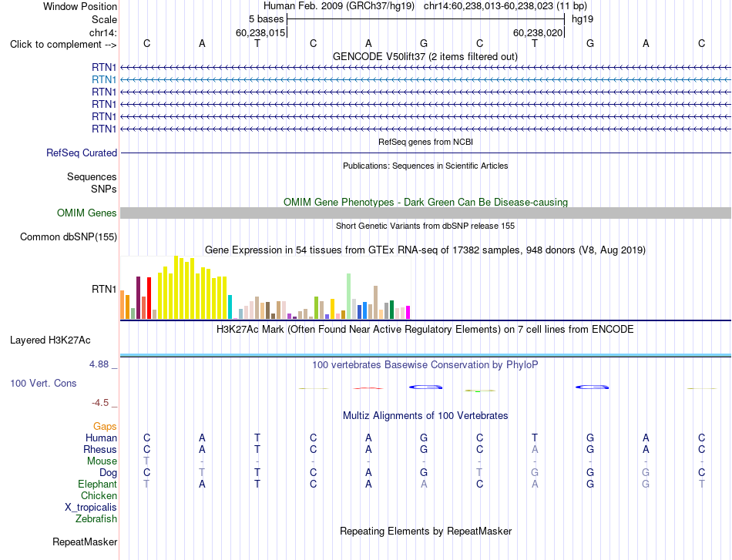Click the Gaps alignment label
This screenshot has width=732, height=560.
coord(105,427)
